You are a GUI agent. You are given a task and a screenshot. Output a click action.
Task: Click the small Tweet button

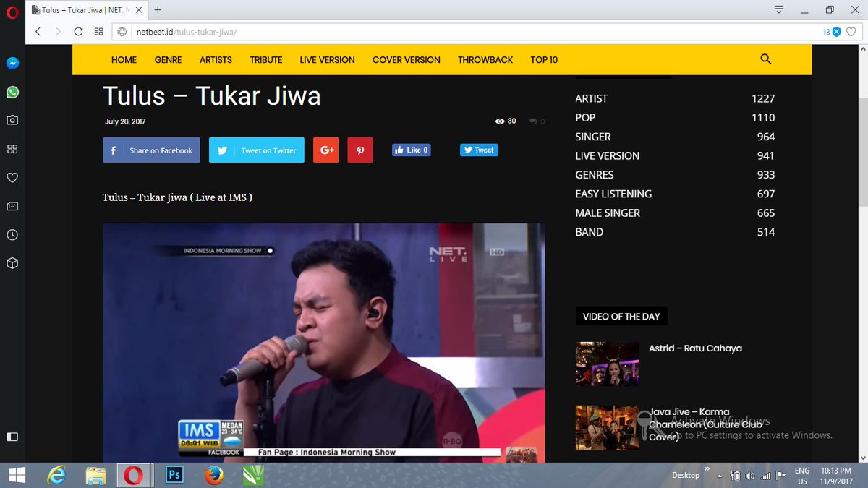[x=479, y=150]
